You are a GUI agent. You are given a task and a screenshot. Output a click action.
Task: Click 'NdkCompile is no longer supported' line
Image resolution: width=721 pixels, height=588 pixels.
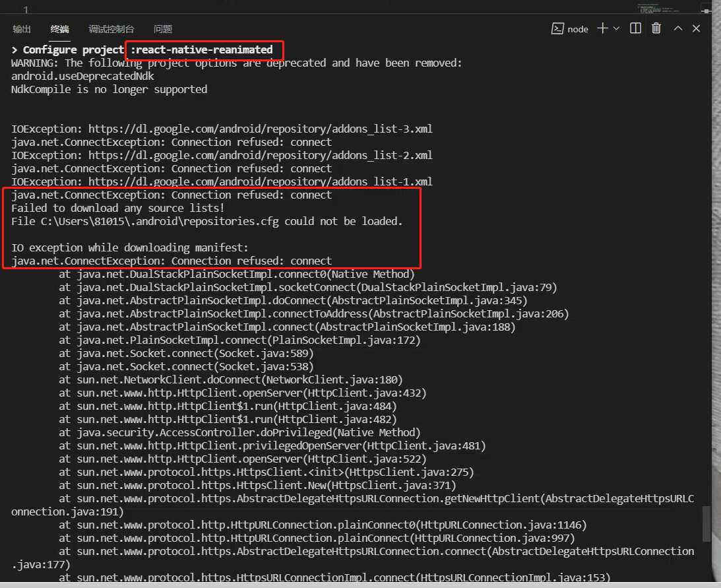110,89
